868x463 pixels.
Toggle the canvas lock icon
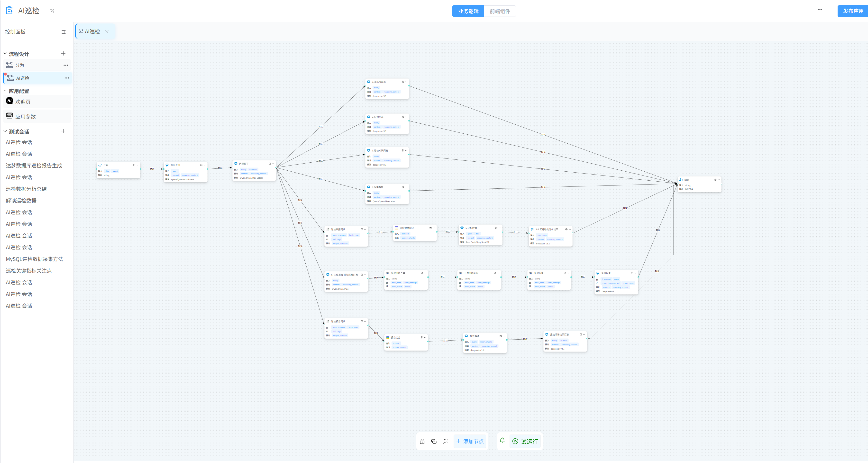click(422, 441)
